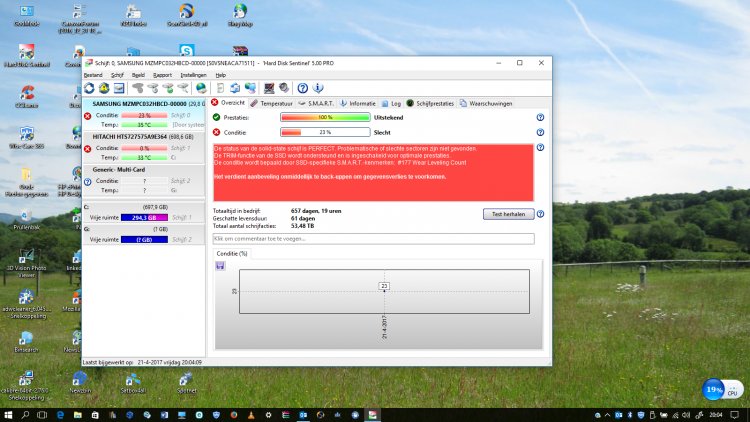Viewport: 750px width, 422px height.
Task: Click the comment input field
Action: point(373,239)
